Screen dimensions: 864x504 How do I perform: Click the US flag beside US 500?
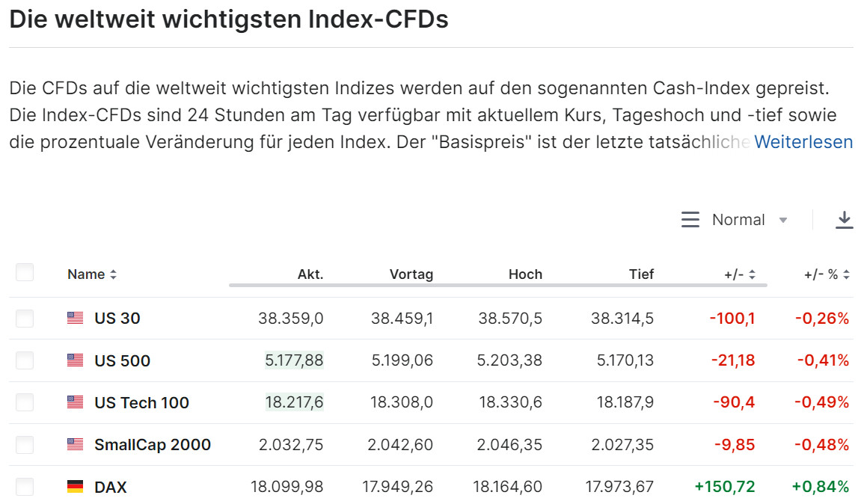[x=75, y=360]
